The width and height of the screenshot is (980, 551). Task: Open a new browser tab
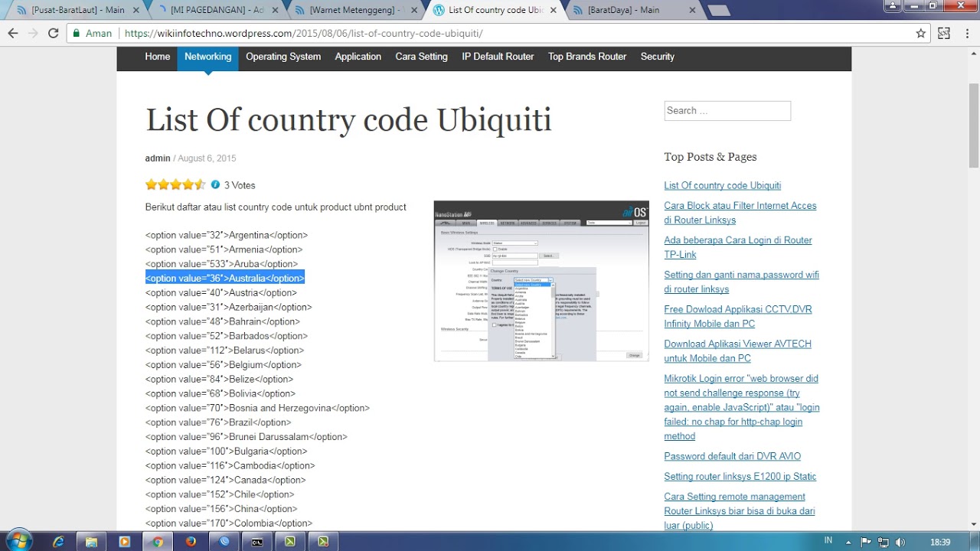coord(719,10)
